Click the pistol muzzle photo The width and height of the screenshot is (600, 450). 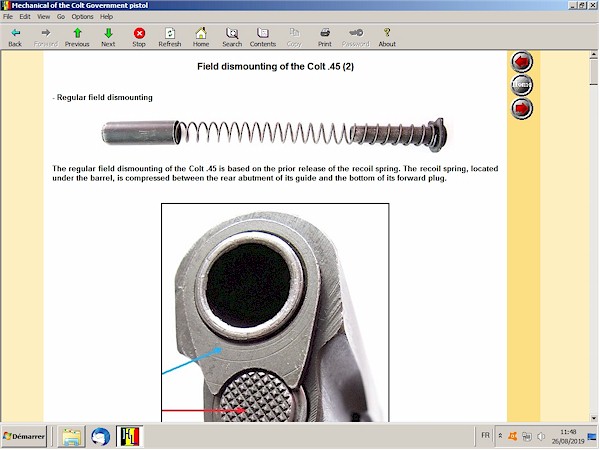coord(275,313)
